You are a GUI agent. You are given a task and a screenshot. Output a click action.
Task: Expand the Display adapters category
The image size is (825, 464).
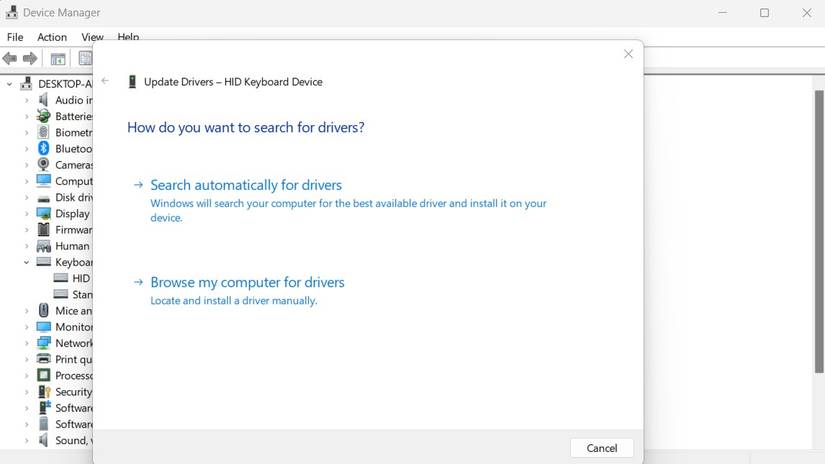click(x=27, y=213)
